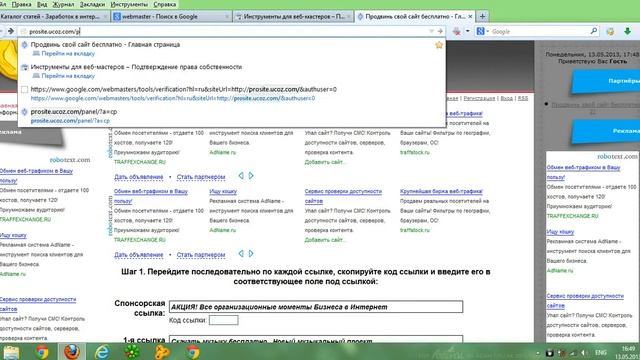Click the lower Дать объявление link
Image resolution: width=640 pixels, height=360 pixels.
(139, 255)
